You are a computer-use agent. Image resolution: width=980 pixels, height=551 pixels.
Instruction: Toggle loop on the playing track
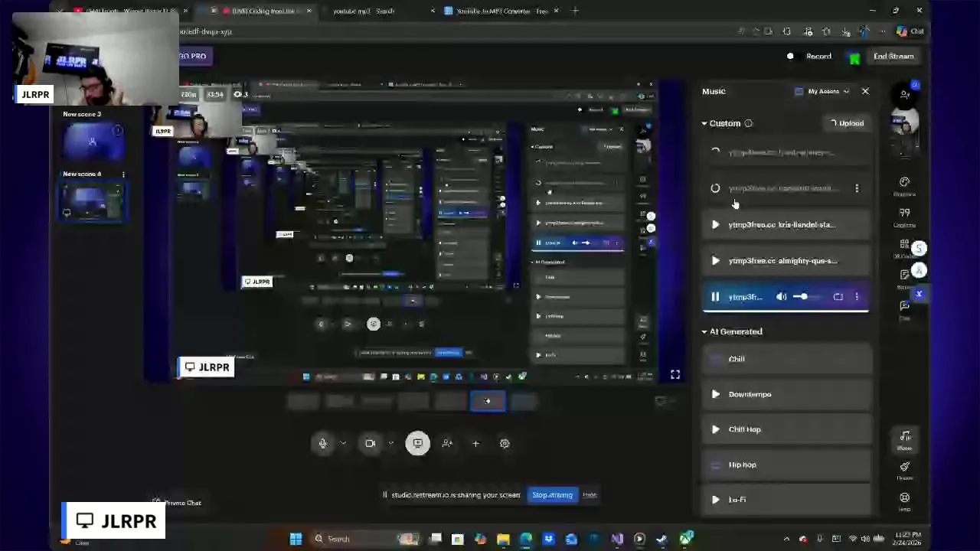[838, 297]
